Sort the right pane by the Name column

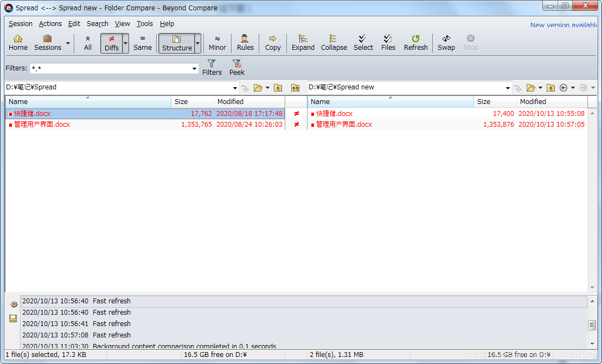pos(391,102)
